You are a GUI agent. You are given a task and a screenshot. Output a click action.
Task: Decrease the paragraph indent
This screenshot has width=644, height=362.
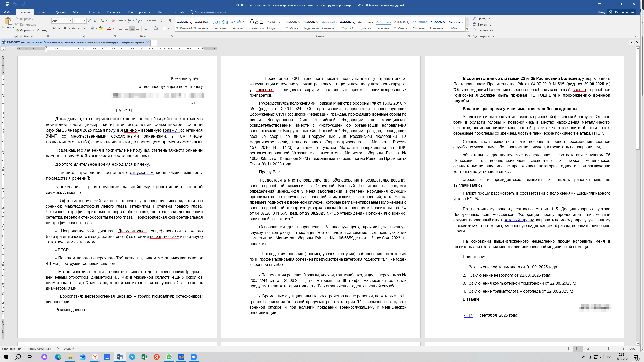point(149,21)
